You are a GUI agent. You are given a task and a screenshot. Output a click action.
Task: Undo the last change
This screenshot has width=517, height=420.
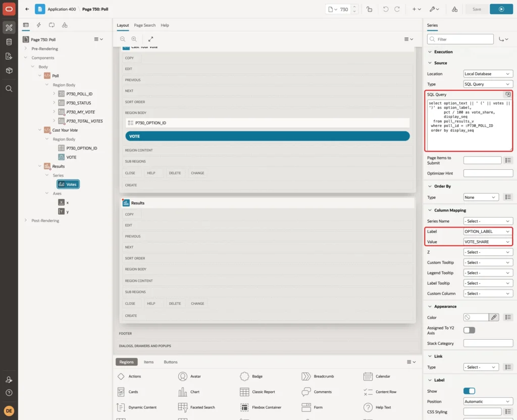pos(385,9)
